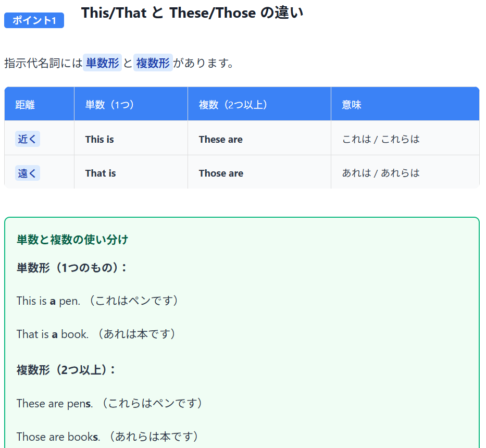Click the 近く tag in the table
Viewport: 486px width, 448px height.
click(28, 139)
